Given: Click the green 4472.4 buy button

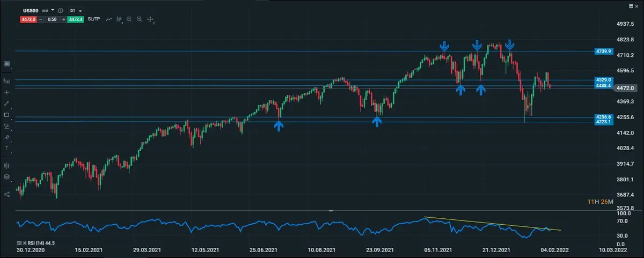Looking at the screenshot, I should pos(76,19).
